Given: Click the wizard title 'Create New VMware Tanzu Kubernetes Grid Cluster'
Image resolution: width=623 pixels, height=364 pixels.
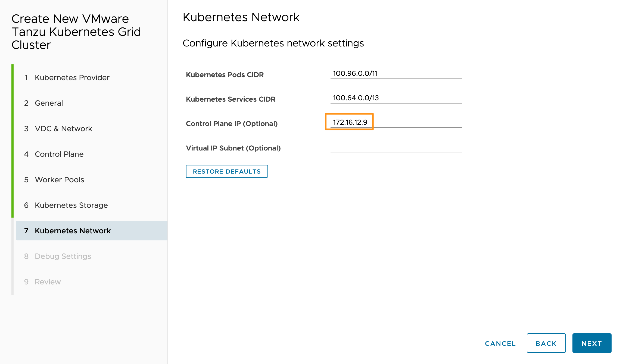Looking at the screenshot, I should point(76,32).
